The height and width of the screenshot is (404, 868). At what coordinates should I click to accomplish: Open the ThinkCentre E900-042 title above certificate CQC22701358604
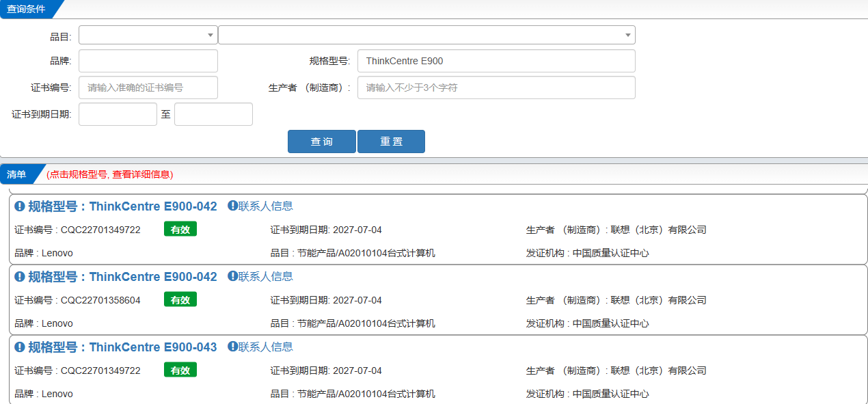click(122, 277)
